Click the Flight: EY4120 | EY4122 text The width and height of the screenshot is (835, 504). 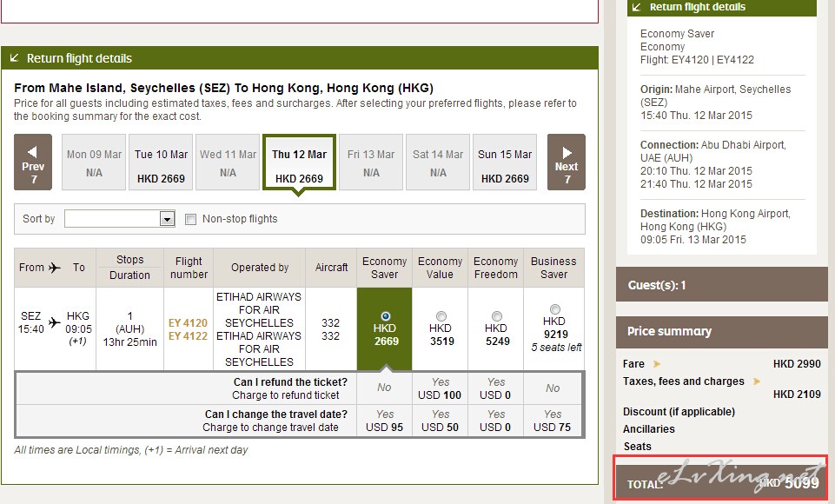(x=697, y=60)
